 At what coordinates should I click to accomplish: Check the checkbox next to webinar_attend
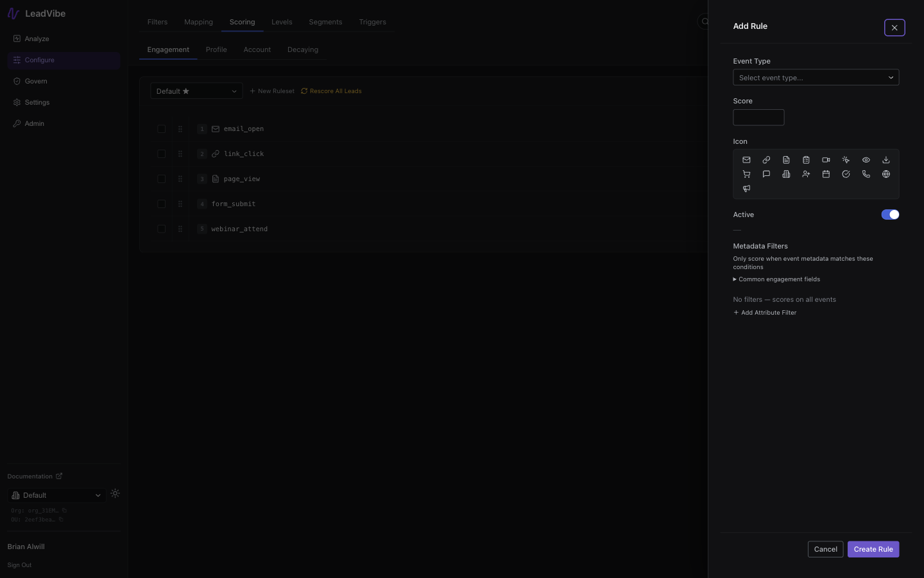click(x=161, y=229)
